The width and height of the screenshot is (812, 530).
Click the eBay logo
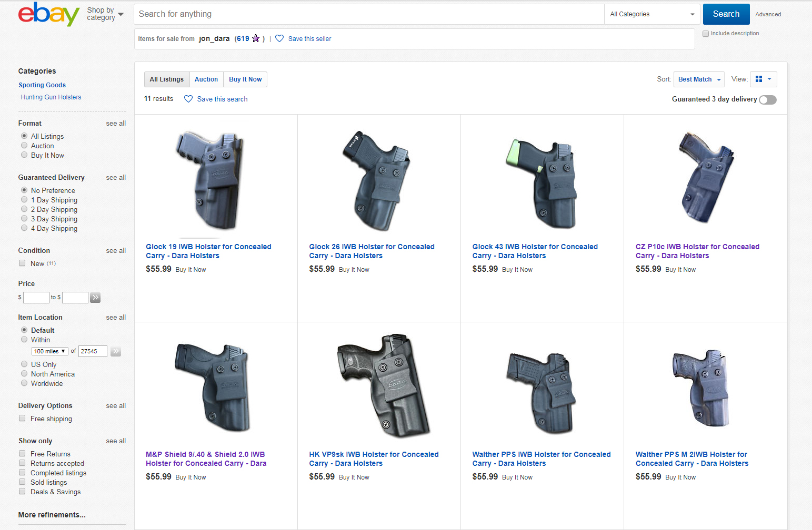click(x=48, y=14)
